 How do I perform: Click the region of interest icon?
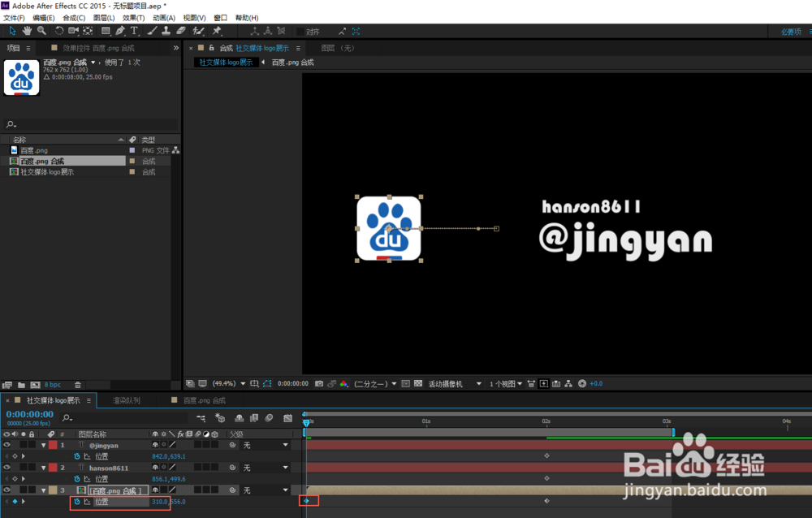pos(405,384)
